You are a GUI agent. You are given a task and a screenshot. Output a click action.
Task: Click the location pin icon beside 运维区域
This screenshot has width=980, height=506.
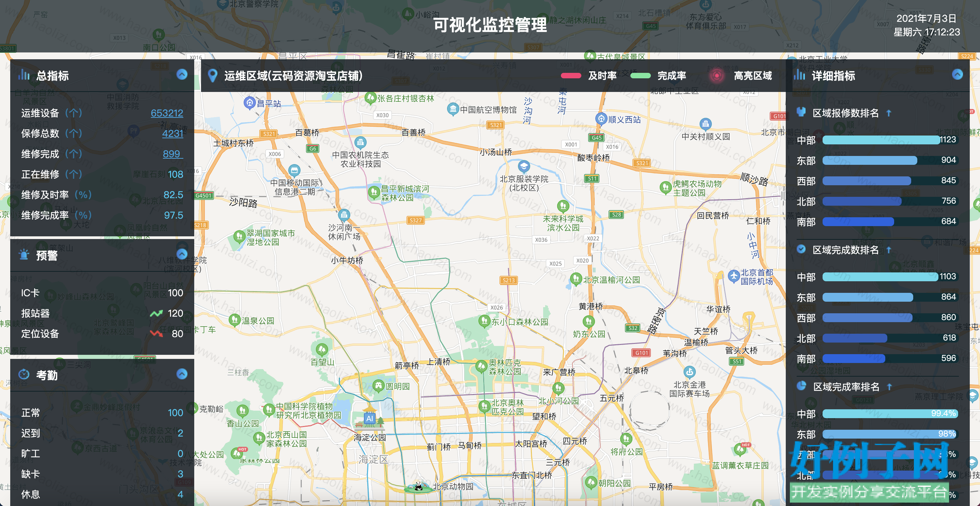pos(213,76)
